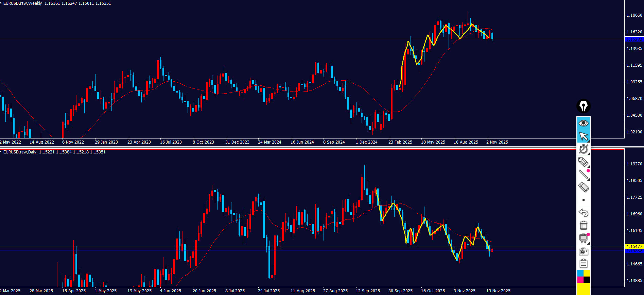The height and width of the screenshot is (295, 644).
Task: Select the highlighter marker tool
Action: (584, 162)
